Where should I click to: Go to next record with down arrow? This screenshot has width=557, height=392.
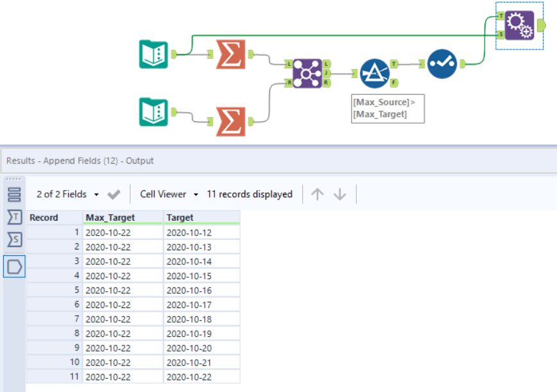[340, 194]
